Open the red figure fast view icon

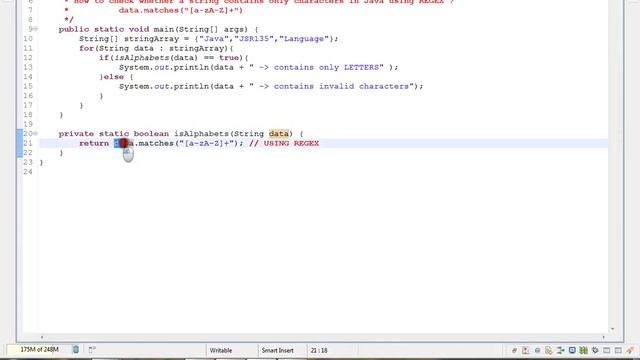(526, 350)
